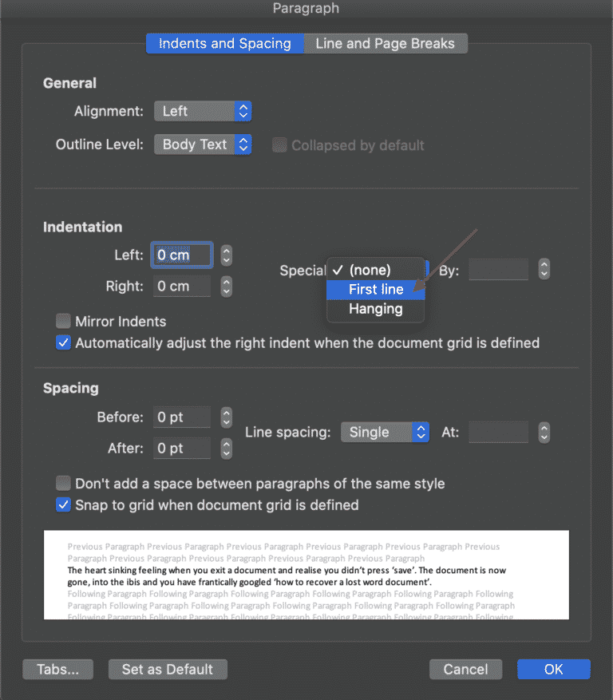Select 'First line' from the Special menu
The height and width of the screenshot is (700, 613).
(x=375, y=289)
